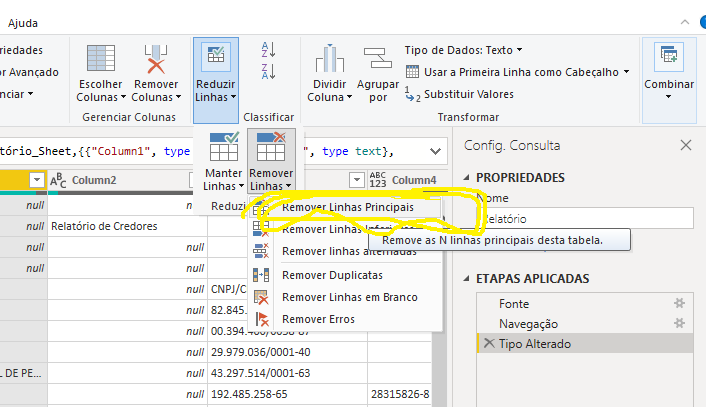
Task: Collapse the ETAPAS APLICADAS section
Action: tap(466, 279)
